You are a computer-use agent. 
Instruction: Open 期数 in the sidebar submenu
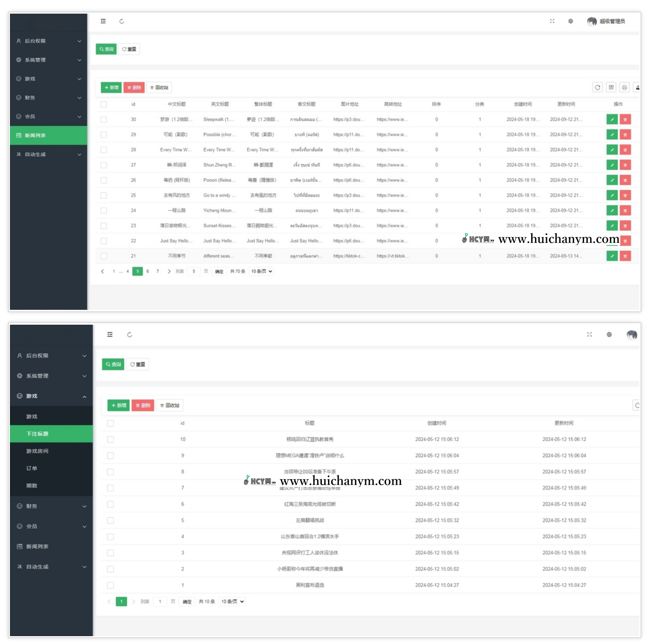32,486
